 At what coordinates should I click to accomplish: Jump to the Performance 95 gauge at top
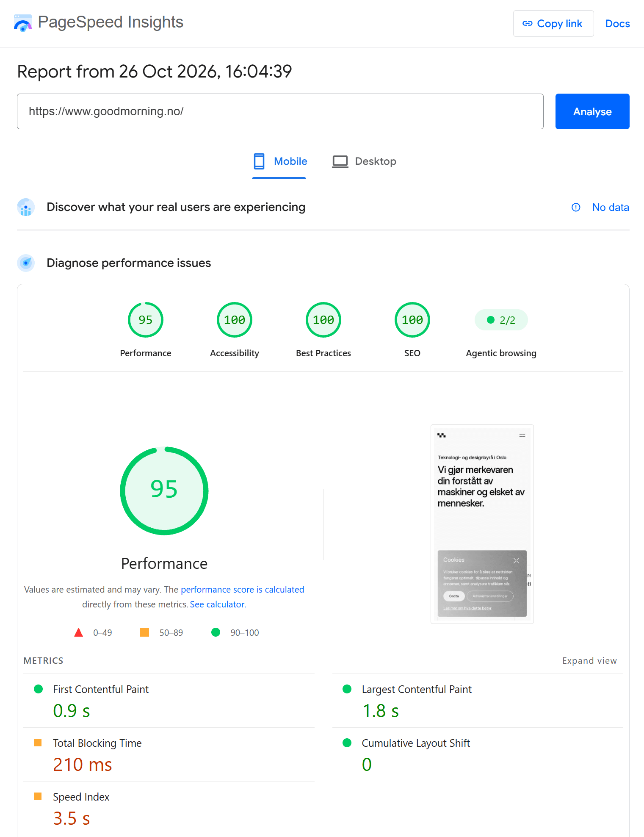pos(146,320)
